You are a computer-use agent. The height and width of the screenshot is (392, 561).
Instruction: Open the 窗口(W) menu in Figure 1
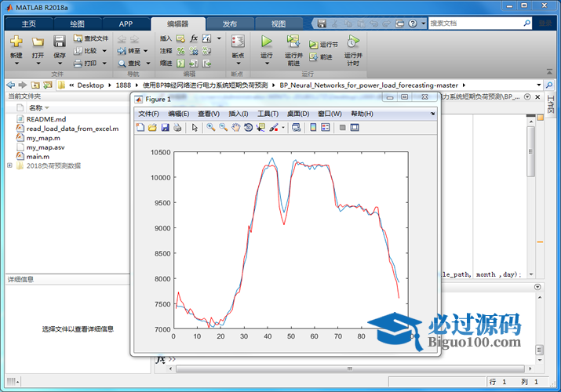point(330,114)
